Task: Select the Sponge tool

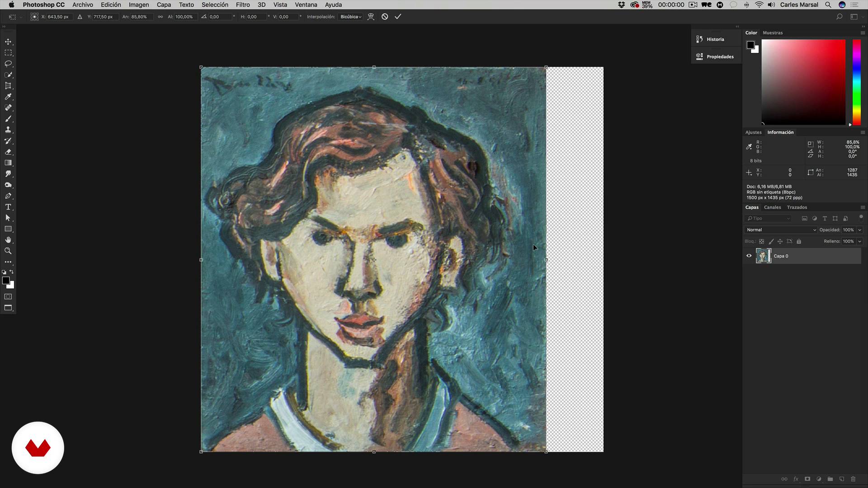Action: [x=8, y=185]
